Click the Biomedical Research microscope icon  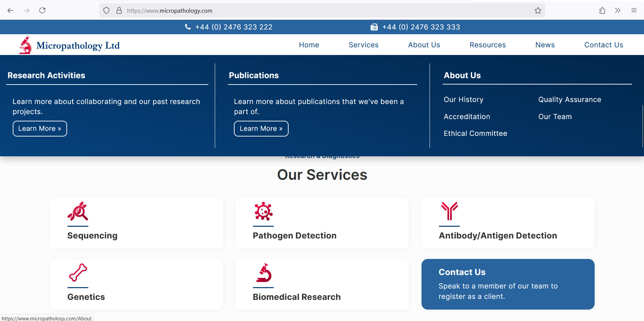pyautogui.click(x=264, y=273)
